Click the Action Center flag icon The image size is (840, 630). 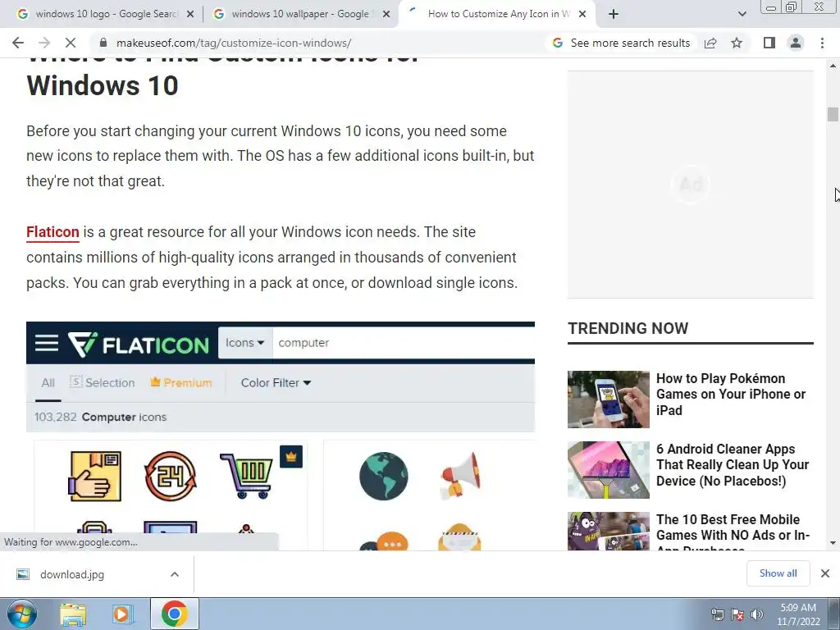737,615
